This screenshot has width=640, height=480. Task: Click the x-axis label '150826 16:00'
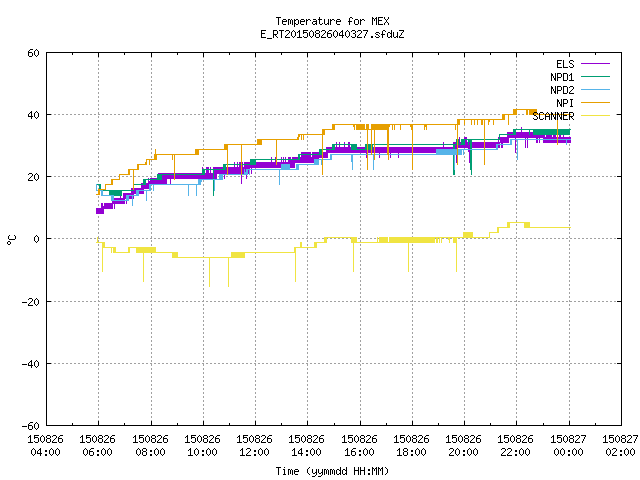click(x=359, y=446)
